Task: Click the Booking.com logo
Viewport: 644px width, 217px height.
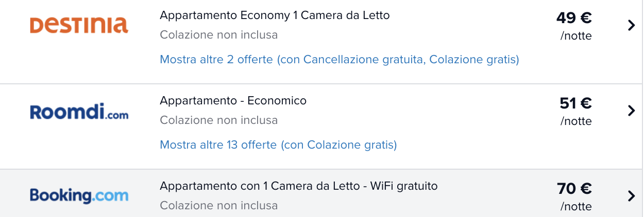Action: point(79,195)
